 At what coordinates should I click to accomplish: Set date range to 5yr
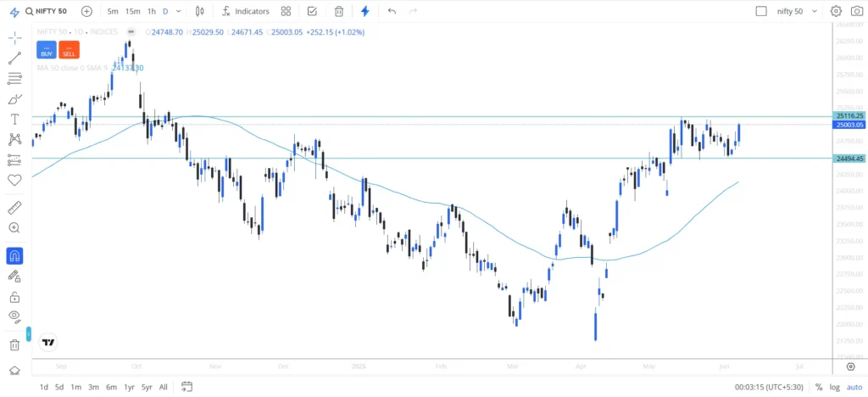(147, 387)
